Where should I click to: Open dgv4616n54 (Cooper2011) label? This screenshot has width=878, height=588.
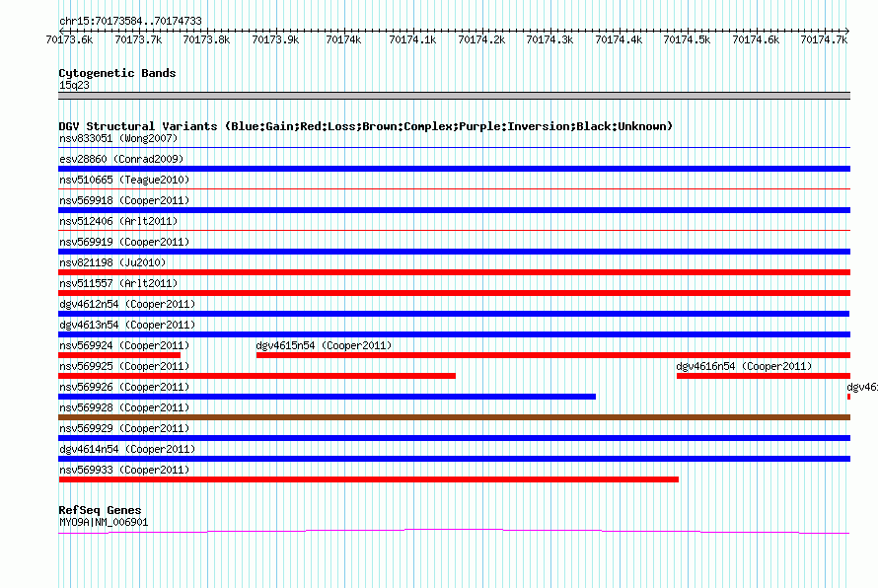[744, 366]
